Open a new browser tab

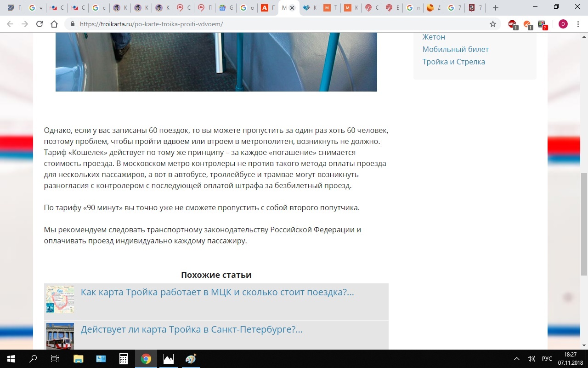[x=495, y=8]
